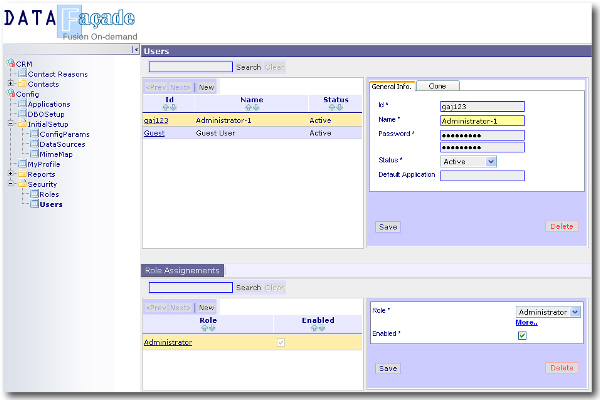Open Roles in the Security tree

pos(50,194)
